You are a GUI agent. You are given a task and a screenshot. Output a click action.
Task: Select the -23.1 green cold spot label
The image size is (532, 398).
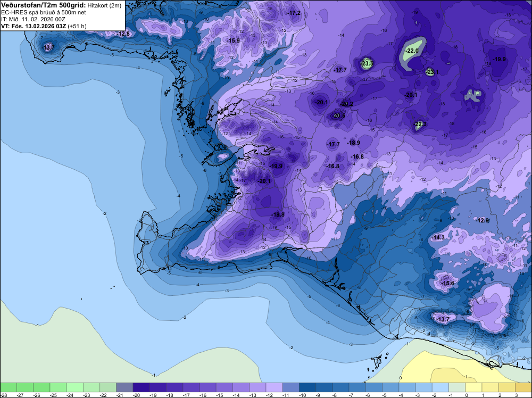point(432,72)
